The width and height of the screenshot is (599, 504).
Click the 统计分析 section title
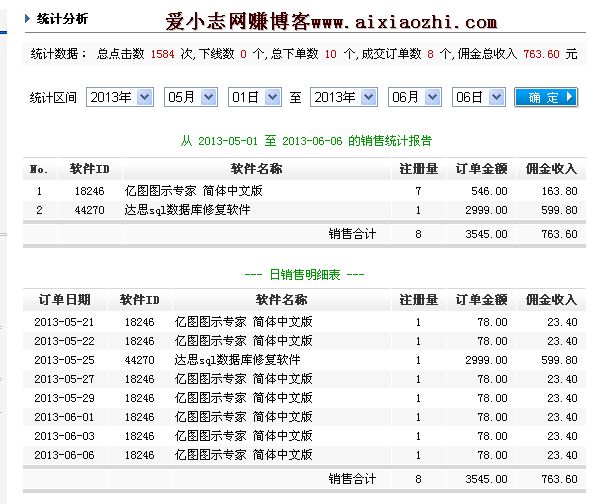[62, 18]
